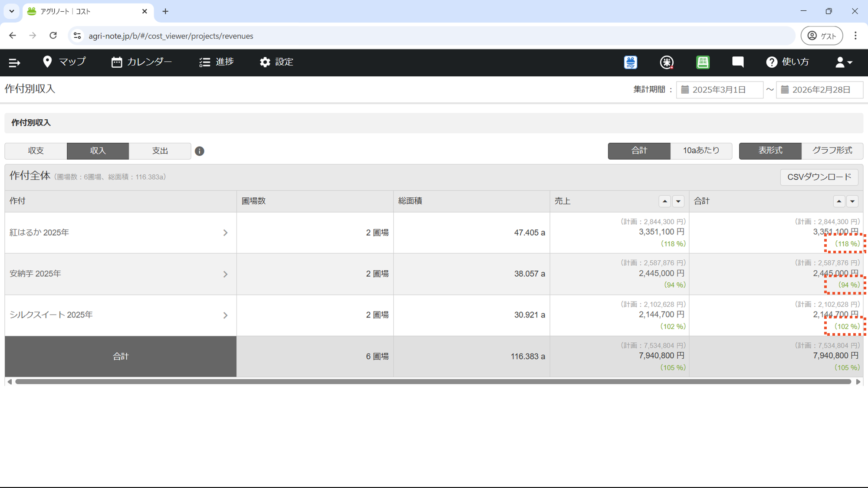Switch to the 収支 view
This screenshot has width=868, height=488.
(36, 151)
